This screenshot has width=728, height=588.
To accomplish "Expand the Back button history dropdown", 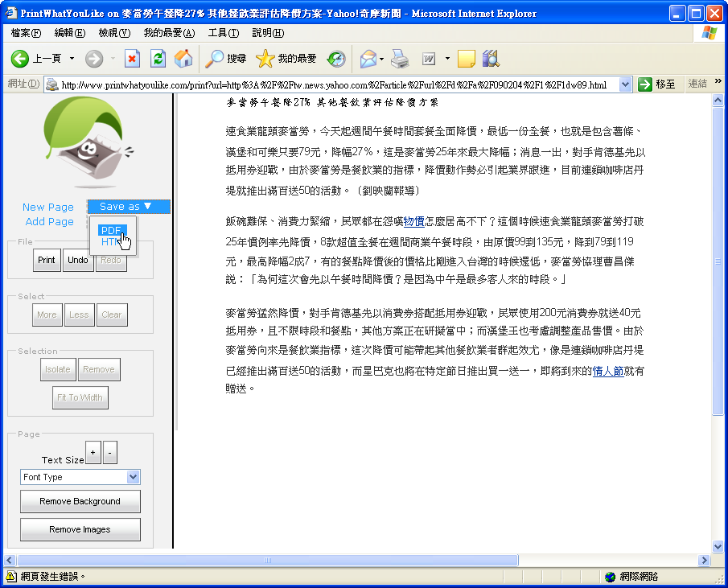I will 72,59.
